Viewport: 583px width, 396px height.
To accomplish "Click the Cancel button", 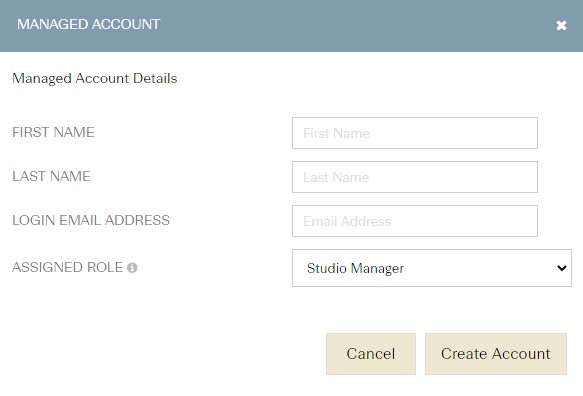I will (371, 354).
